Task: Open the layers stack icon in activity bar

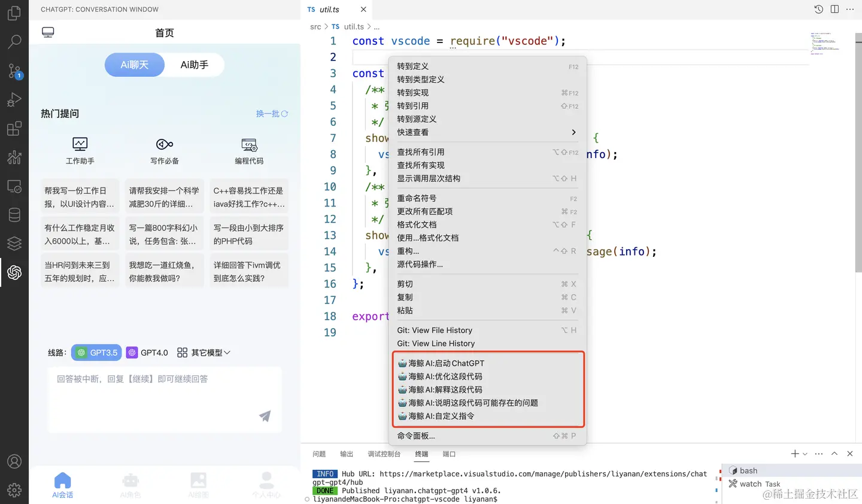Action: [x=14, y=243]
